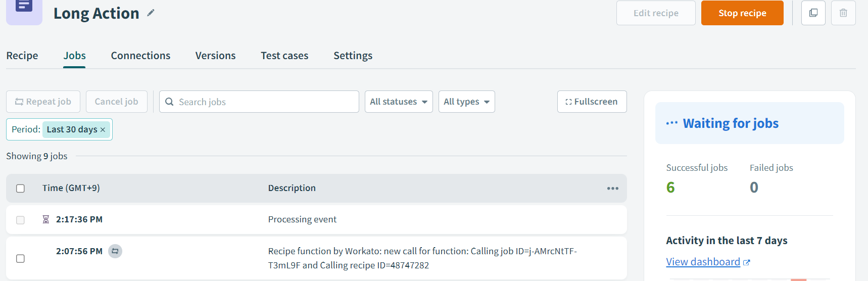Open the All statuses dropdown
The width and height of the screenshot is (868, 281).
click(399, 102)
